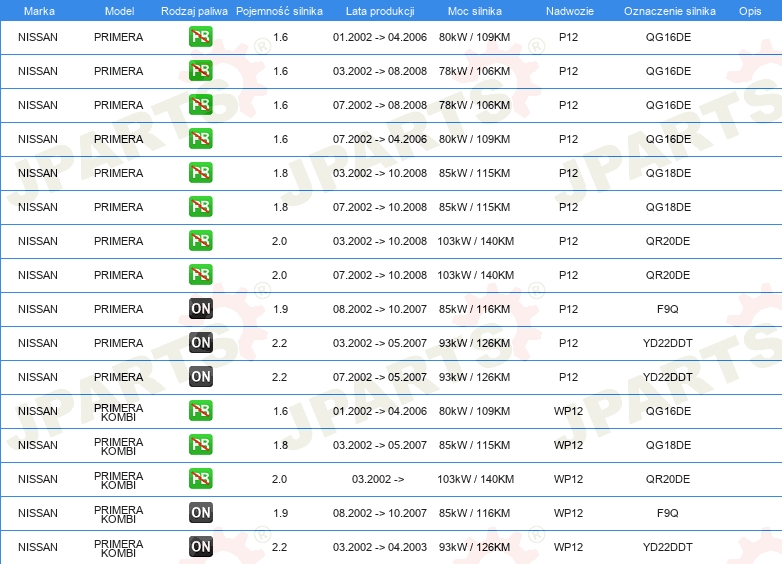Click the Marka column header
This screenshot has height=564, width=782.
click(39, 11)
